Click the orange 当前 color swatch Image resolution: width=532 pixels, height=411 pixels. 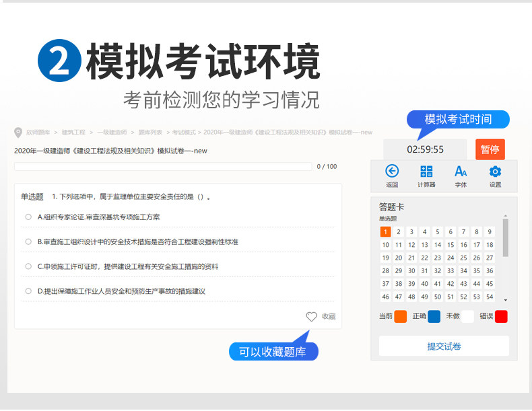pyautogui.click(x=401, y=316)
